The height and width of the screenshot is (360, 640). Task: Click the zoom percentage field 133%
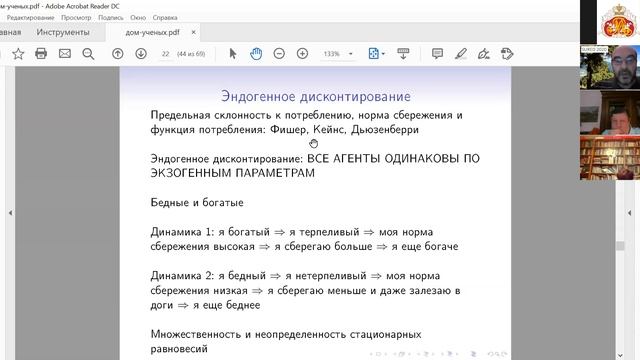point(331,54)
